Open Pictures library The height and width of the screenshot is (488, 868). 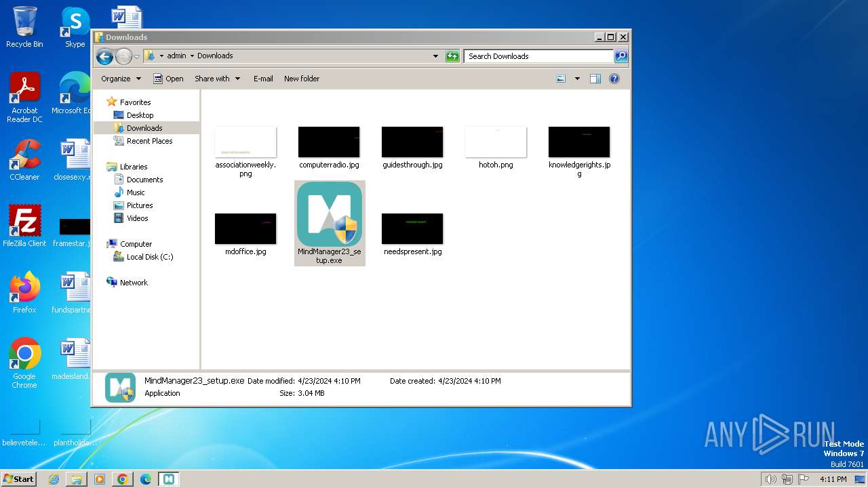coord(140,205)
